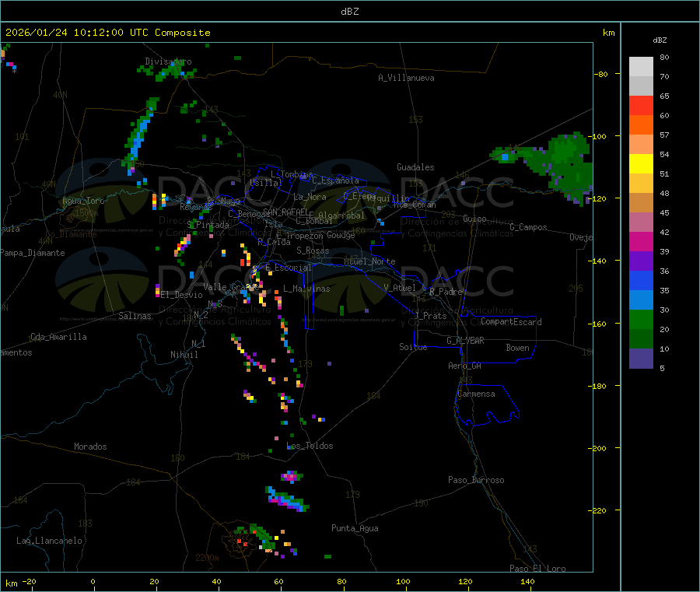700x592 pixels.
Task: Click the Goudge map label
Action: pyautogui.click(x=341, y=235)
